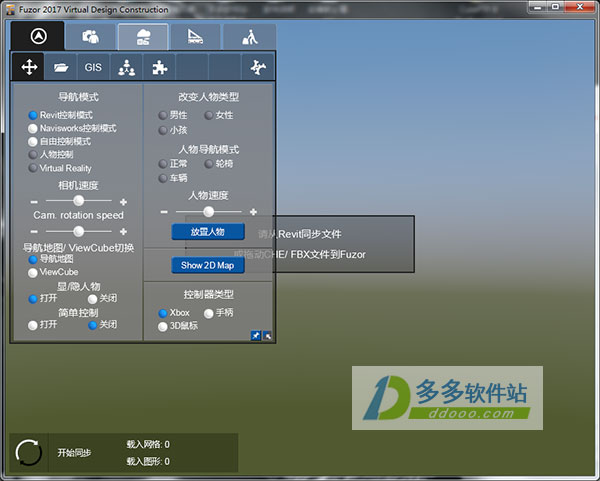Image resolution: width=600 pixels, height=481 pixels.
Task: Set 简单控制 to 关闭
Action: [x=93, y=325]
